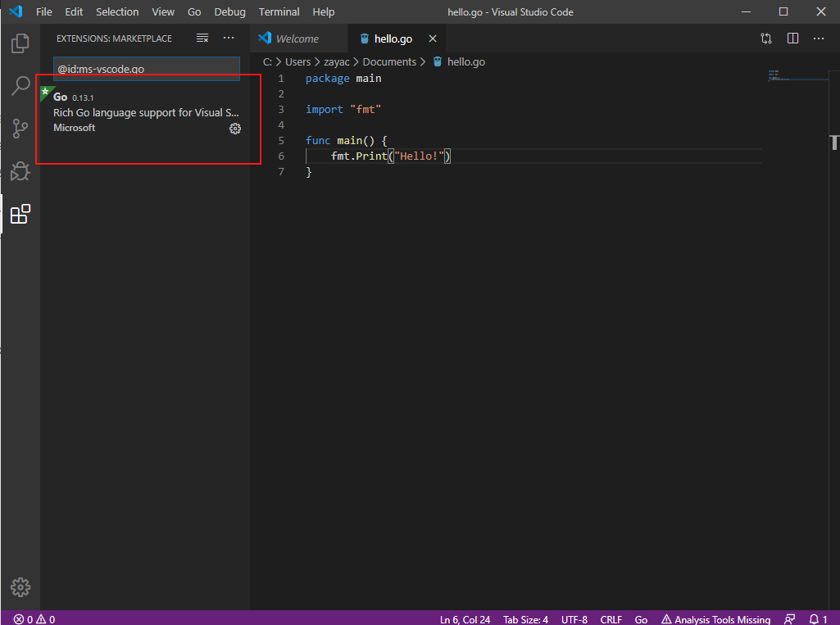Open the Selection menu
The width and height of the screenshot is (840, 625).
coord(117,11)
